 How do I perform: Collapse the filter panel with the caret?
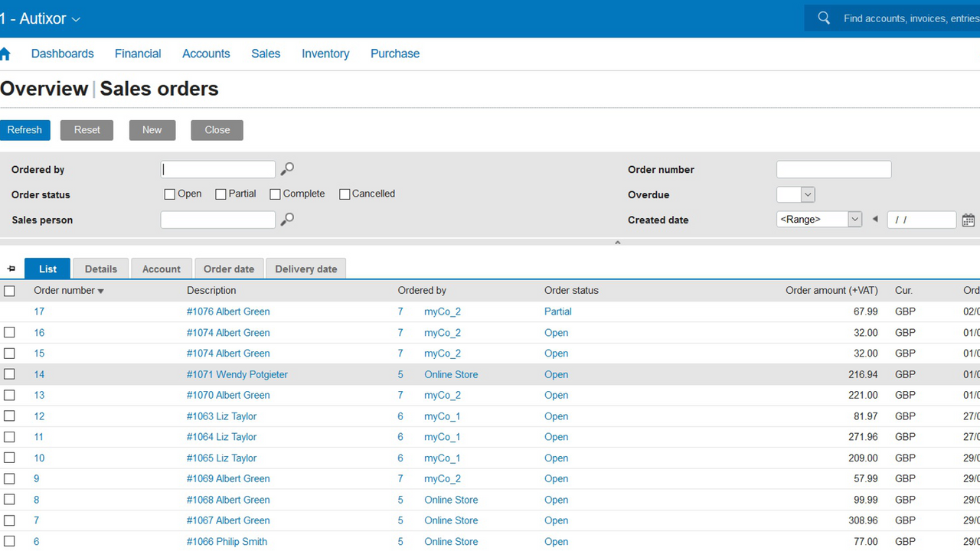pyautogui.click(x=618, y=243)
